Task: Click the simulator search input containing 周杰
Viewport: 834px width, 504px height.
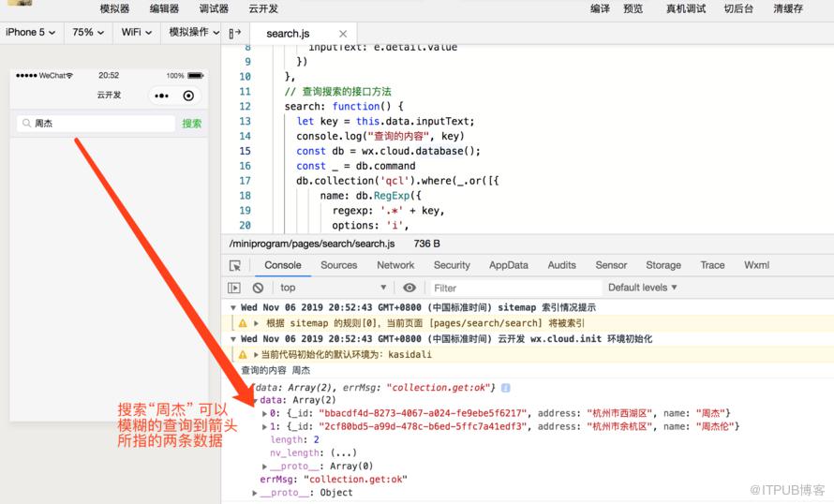Action: (96, 124)
